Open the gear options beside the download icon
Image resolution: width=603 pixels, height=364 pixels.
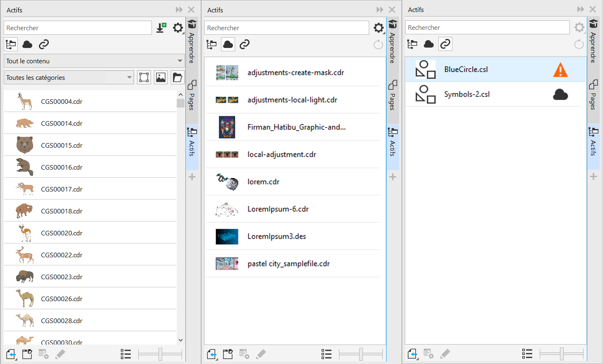pyautogui.click(x=178, y=28)
